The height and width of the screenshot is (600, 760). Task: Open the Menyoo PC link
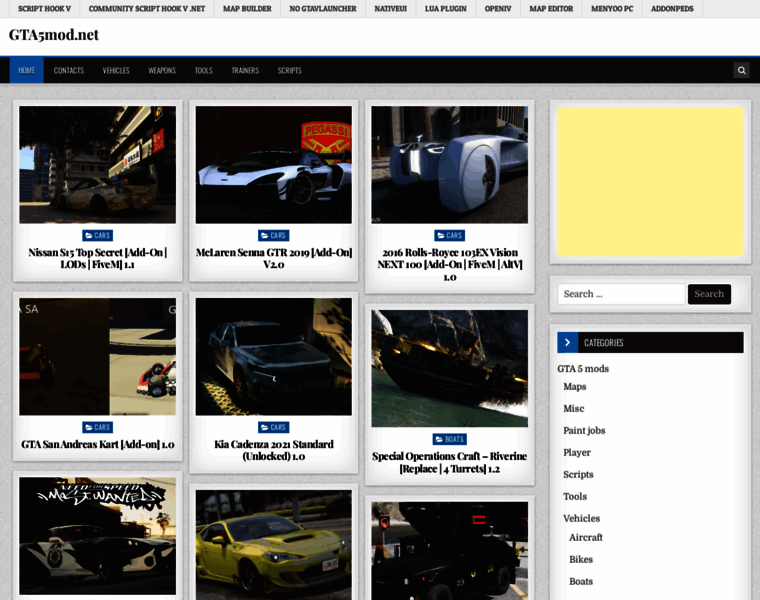pos(612,9)
